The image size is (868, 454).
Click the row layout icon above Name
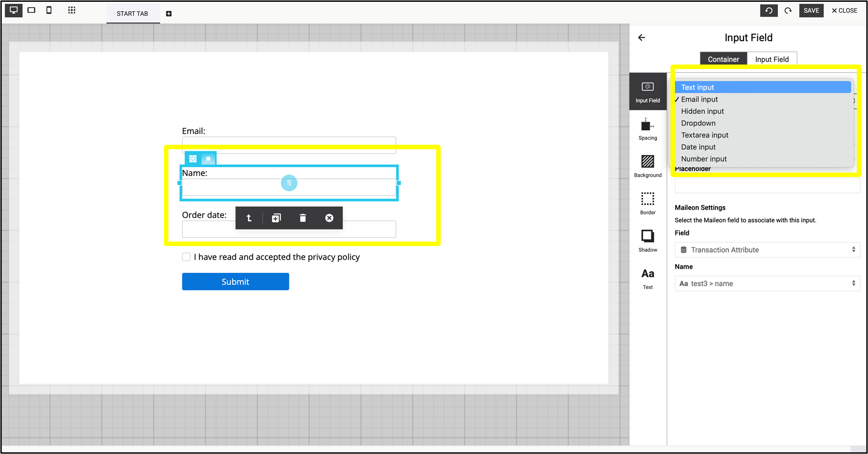pyautogui.click(x=193, y=159)
